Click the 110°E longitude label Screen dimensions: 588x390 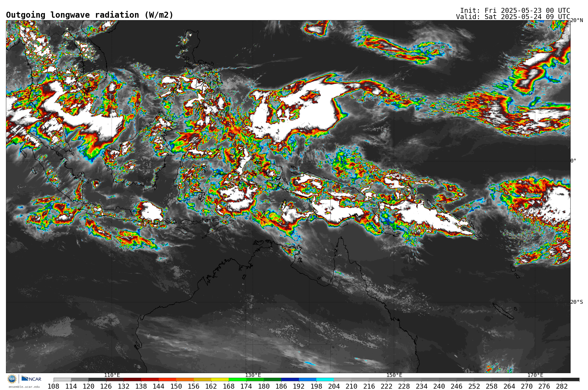click(x=112, y=375)
